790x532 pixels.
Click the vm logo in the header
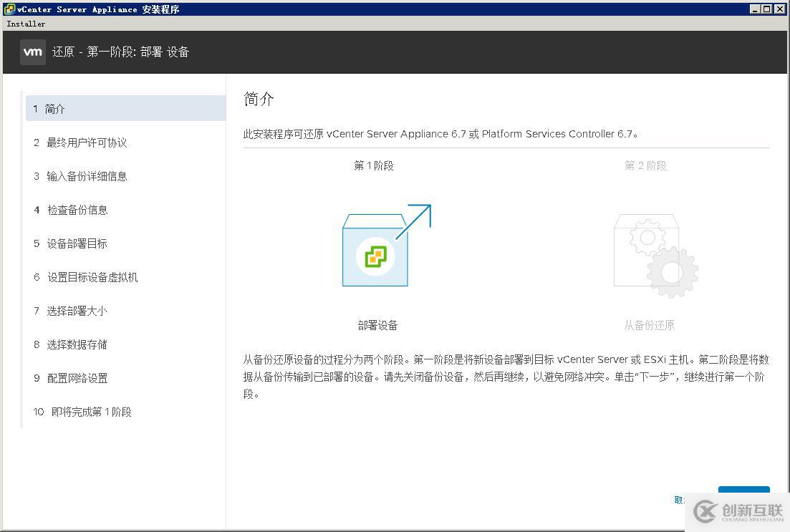click(x=32, y=52)
